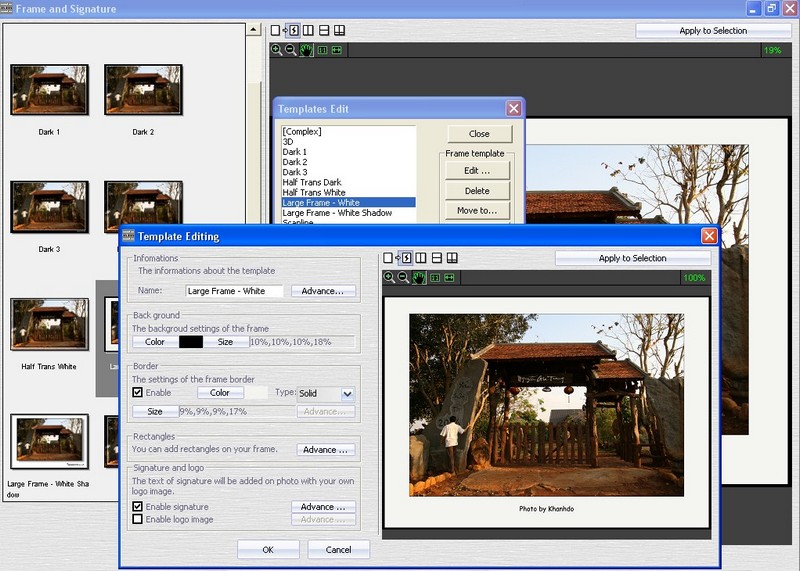Click the fit-width icon in Template Editing toolbar

tap(450, 277)
